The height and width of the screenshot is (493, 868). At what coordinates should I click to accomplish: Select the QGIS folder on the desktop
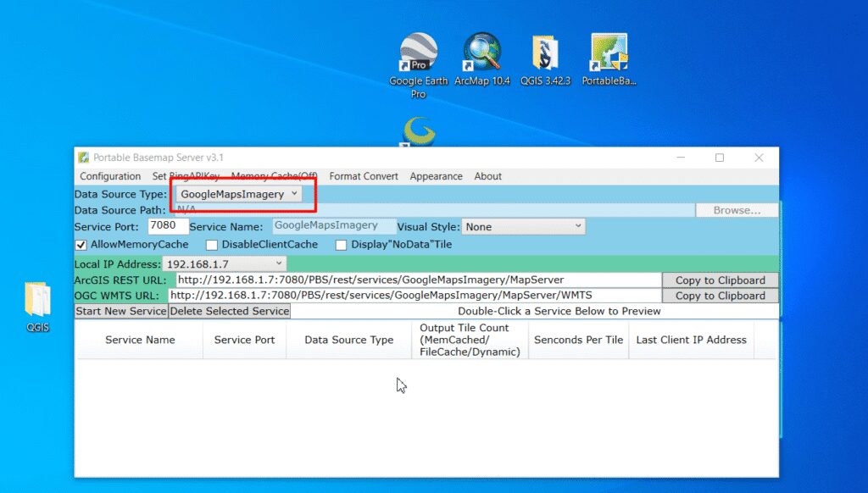coord(37,307)
